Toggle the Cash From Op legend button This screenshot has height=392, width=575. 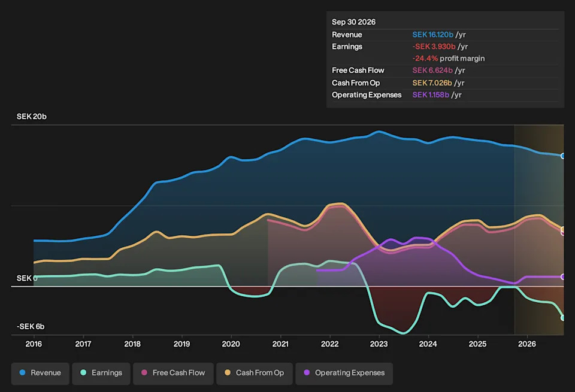pyautogui.click(x=255, y=373)
